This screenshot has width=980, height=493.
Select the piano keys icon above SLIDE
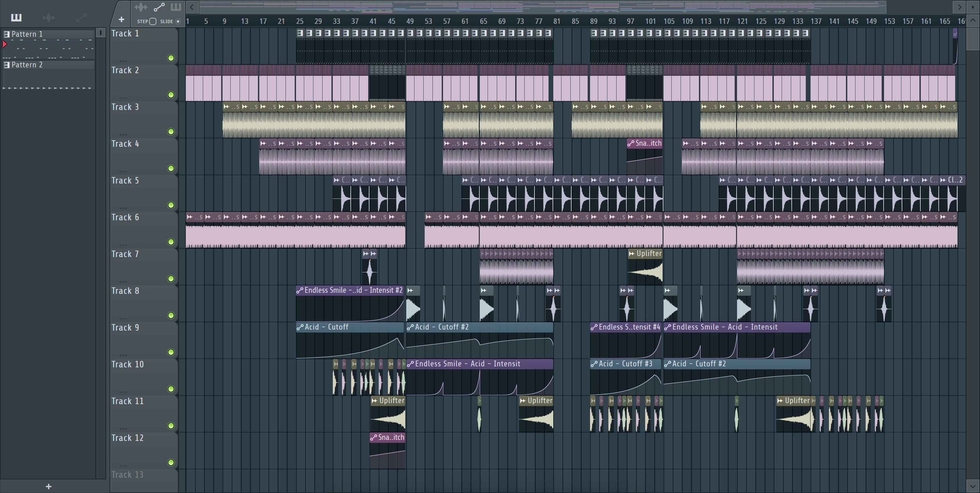click(x=176, y=7)
